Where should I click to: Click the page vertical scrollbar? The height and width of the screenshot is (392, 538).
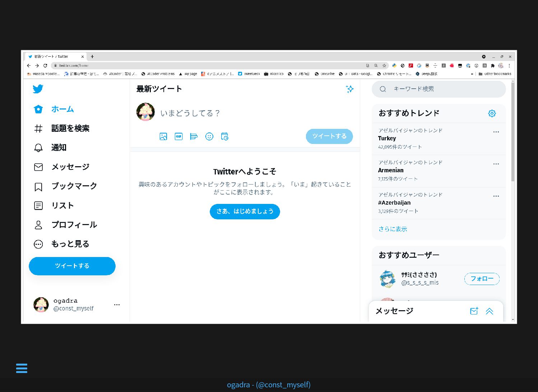(513, 132)
